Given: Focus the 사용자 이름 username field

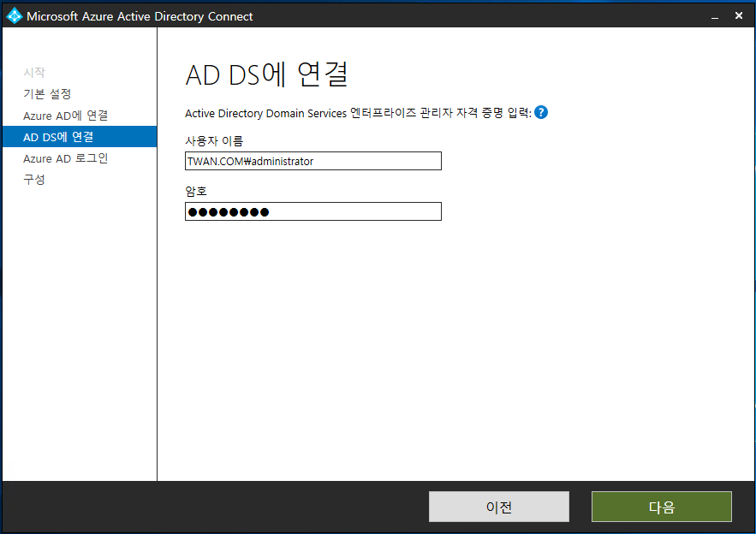Looking at the screenshot, I should click(x=313, y=161).
